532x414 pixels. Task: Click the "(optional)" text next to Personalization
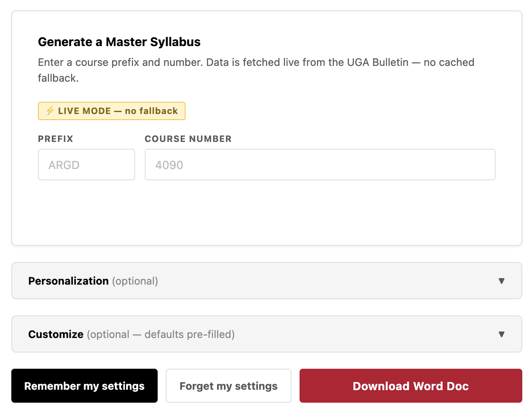[135, 281]
